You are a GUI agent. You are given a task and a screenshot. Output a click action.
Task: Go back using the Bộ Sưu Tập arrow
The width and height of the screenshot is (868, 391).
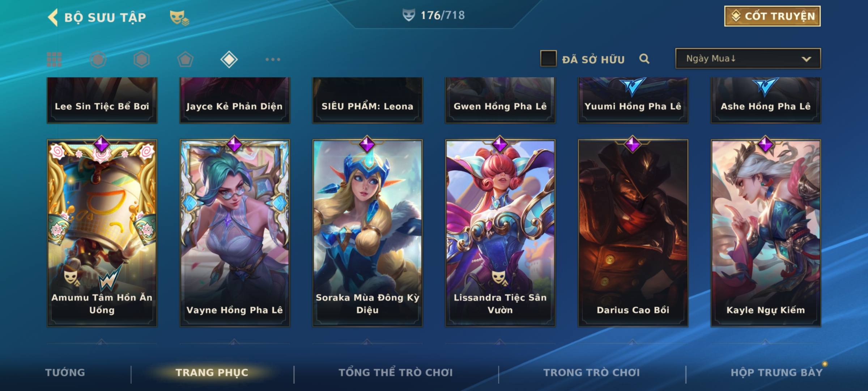(x=53, y=17)
